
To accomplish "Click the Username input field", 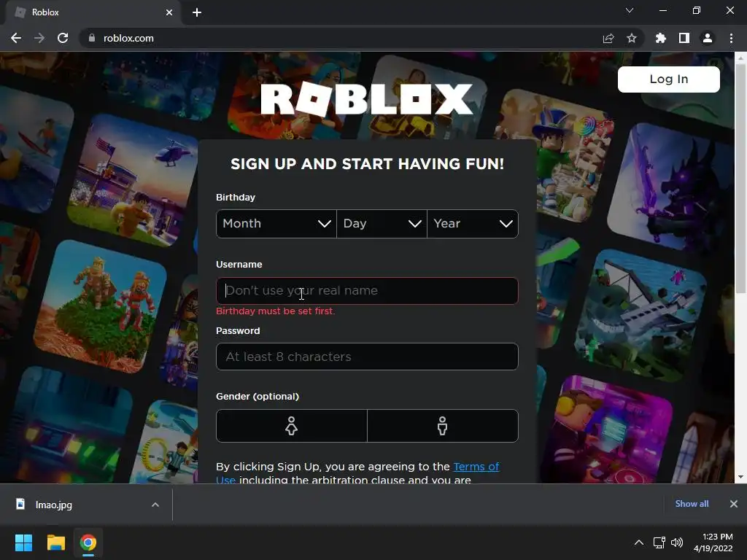I will [368, 291].
